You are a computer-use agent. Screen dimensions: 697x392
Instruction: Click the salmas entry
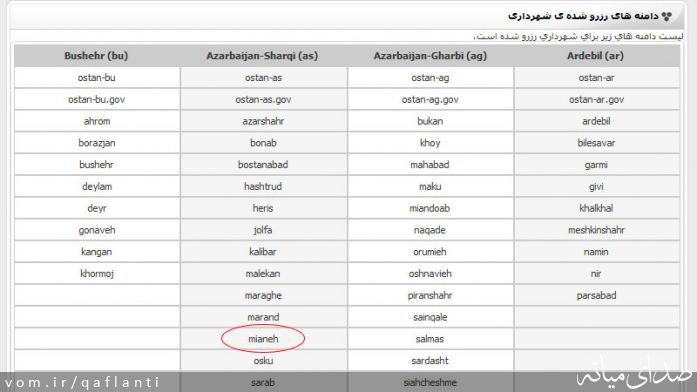point(430,339)
